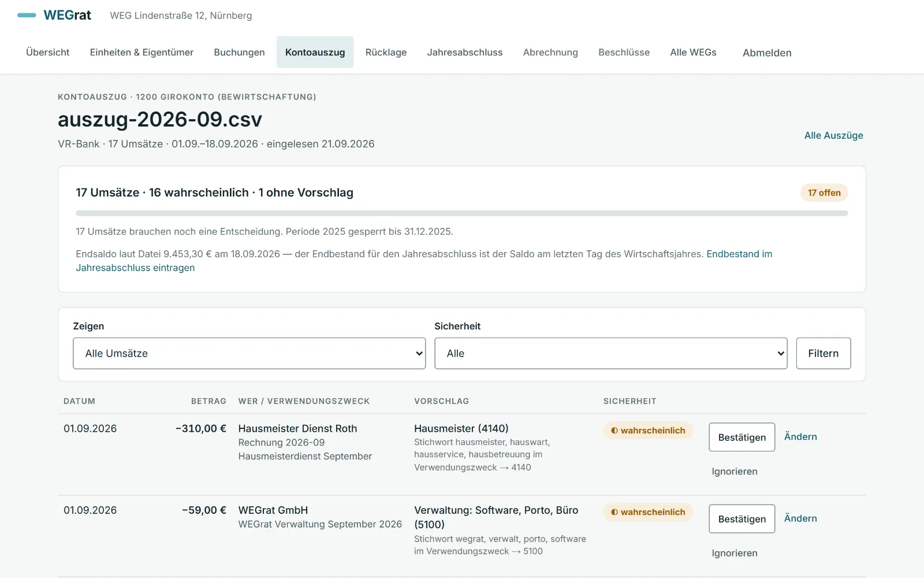
Task: Open the Jahresabschluss tab
Action: pos(465,52)
